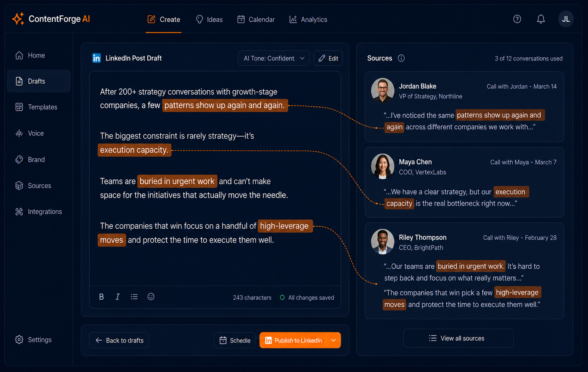Open the help question mark icon
The image size is (588, 372).
[x=517, y=19]
